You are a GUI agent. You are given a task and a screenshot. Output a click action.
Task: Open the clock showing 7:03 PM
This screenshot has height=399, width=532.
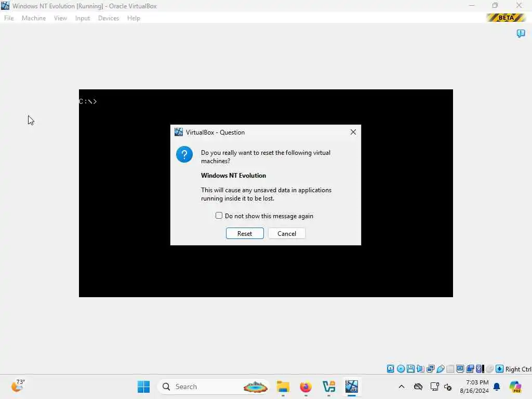click(x=474, y=387)
